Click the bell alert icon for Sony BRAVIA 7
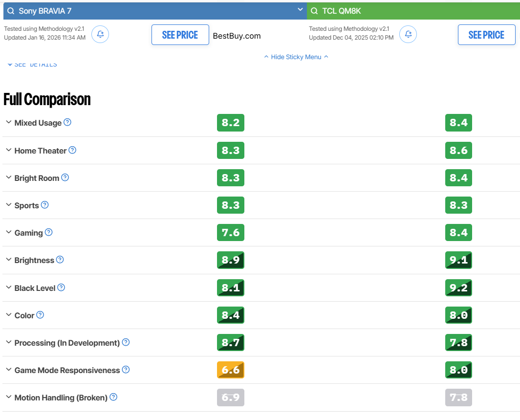 100,34
